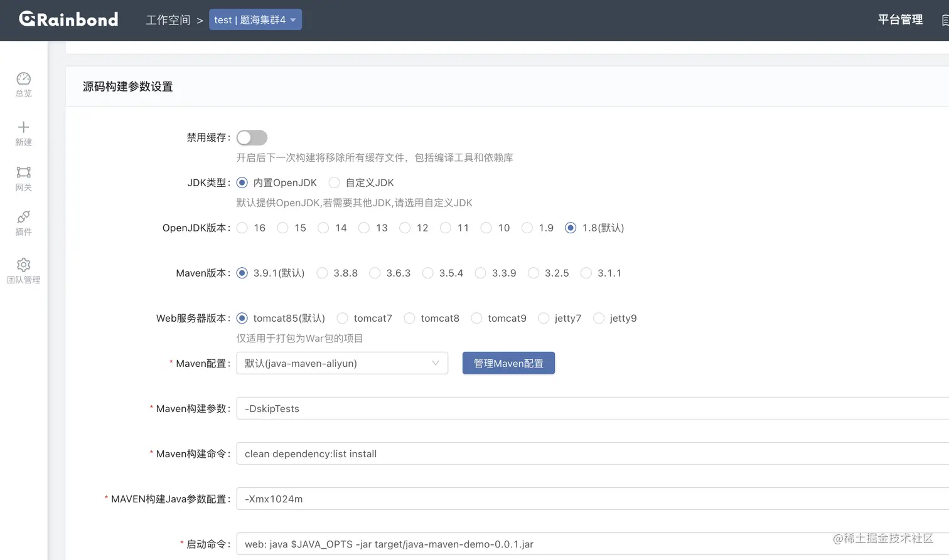949x560 pixels.
Task: Click the Rainbond logo
Action: (68, 19)
